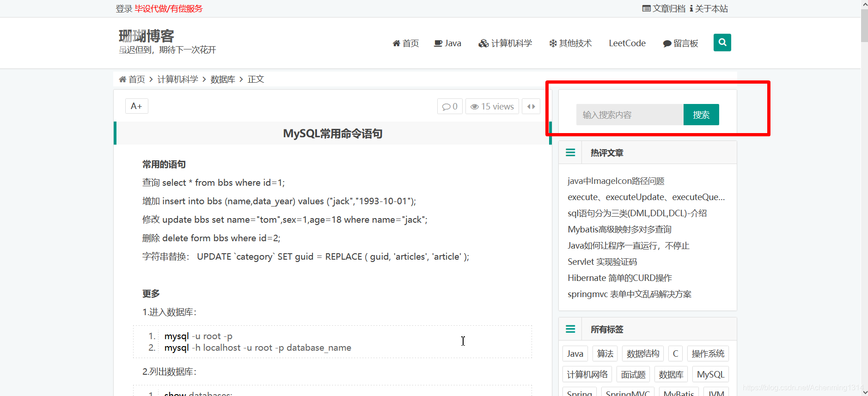
Task: Open the 首页 home navigation item
Action: [x=406, y=43]
